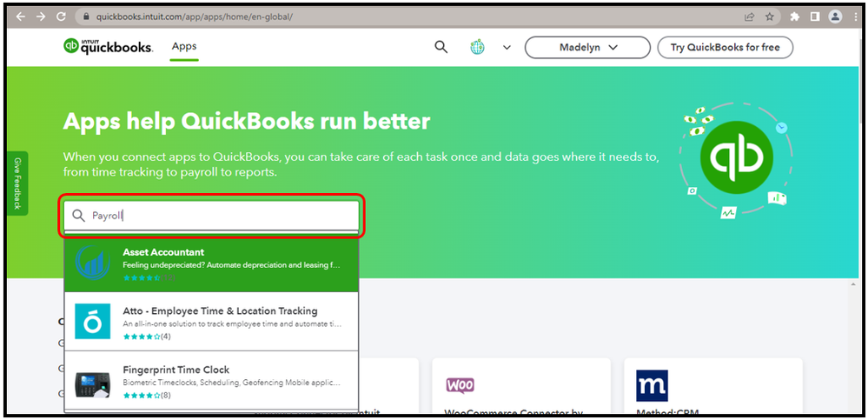The width and height of the screenshot is (868, 420).
Task: Go forward with the browser forward arrow
Action: [41, 17]
